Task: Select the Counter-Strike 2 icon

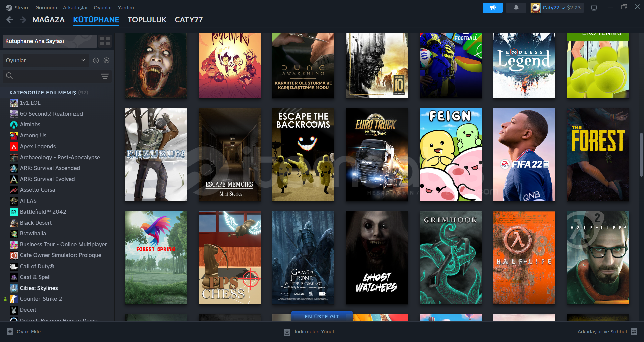Action: (x=14, y=299)
